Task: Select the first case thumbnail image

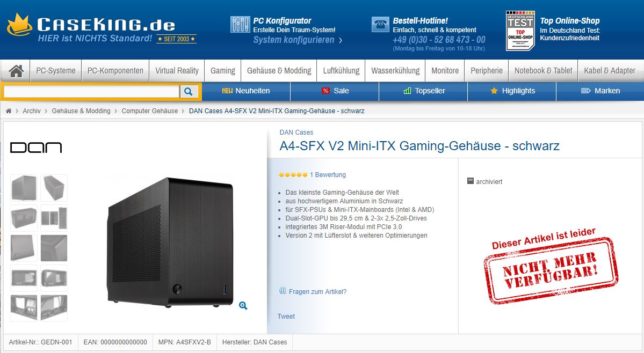Action: click(24, 188)
